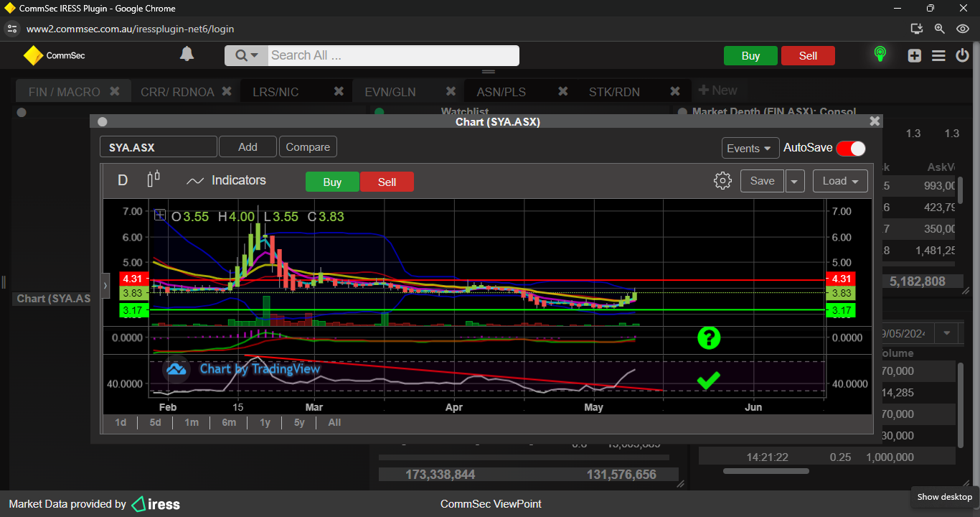Click the green Buy button in header
This screenshot has height=517, width=980.
coord(750,56)
